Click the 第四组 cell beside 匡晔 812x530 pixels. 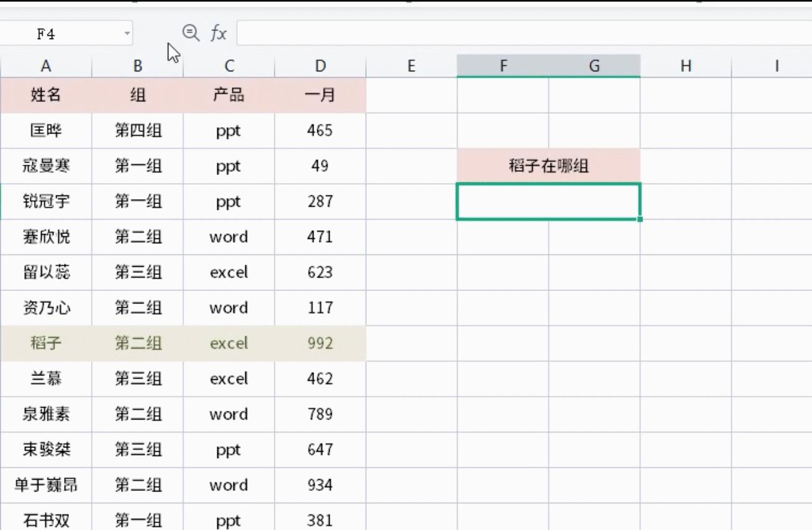click(137, 130)
